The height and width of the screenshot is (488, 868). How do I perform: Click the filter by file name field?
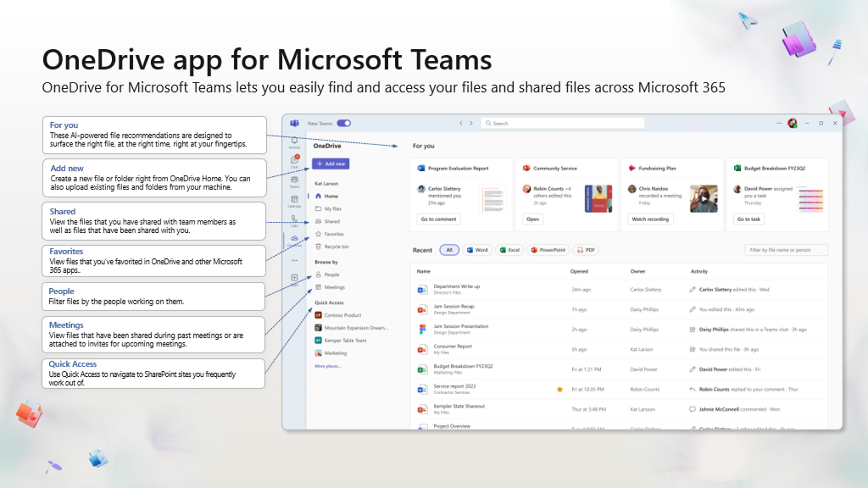click(786, 250)
